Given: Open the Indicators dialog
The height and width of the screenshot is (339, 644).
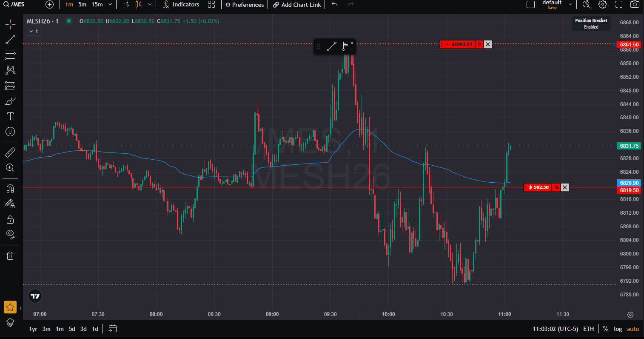Looking at the screenshot, I should coord(181,5).
